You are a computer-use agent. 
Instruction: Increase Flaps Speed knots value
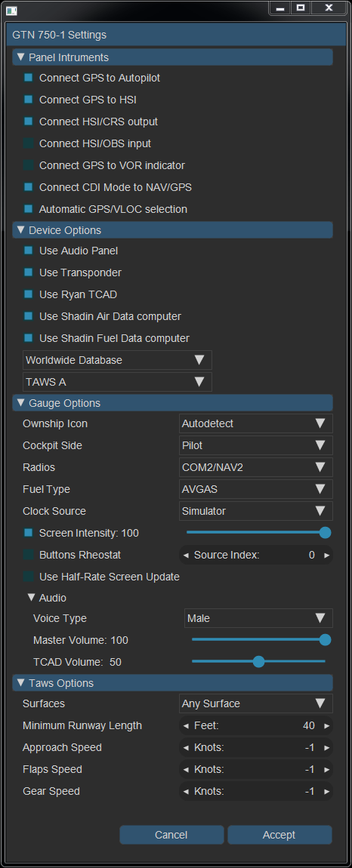[x=326, y=769]
